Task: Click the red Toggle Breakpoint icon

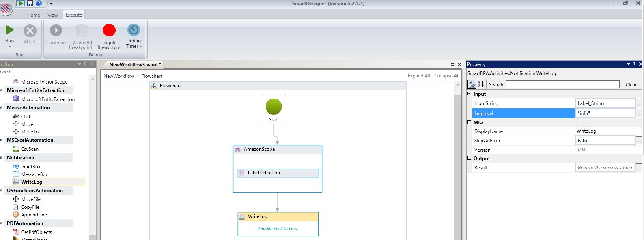Action: (109, 30)
